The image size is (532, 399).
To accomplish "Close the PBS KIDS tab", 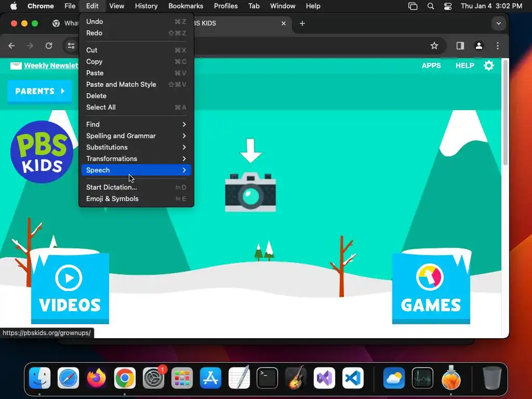I will 283,23.
